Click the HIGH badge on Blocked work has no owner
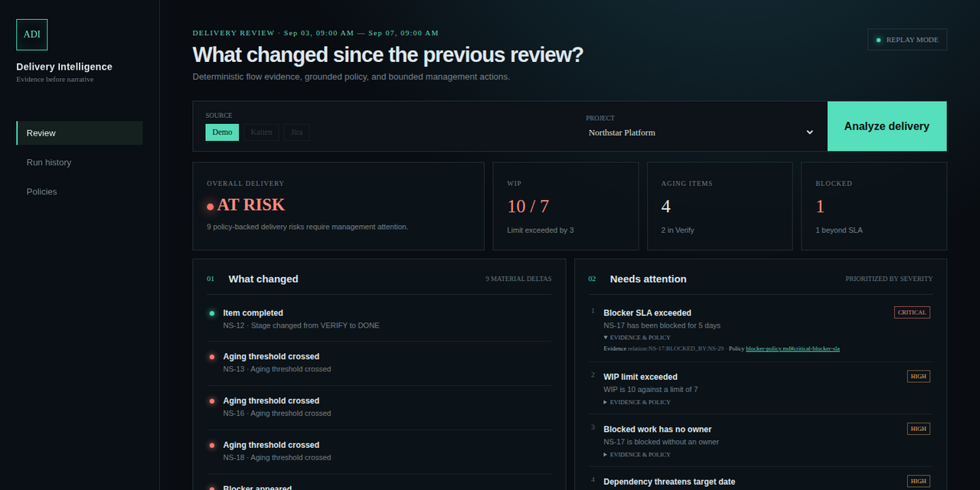The image size is (980, 490). (919, 429)
